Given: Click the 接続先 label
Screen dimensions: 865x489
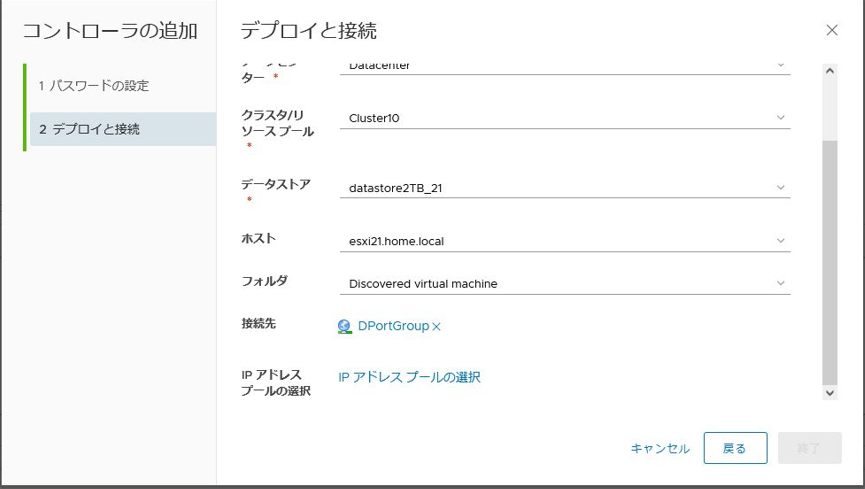Looking at the screenshot, I should click(258, 323).
